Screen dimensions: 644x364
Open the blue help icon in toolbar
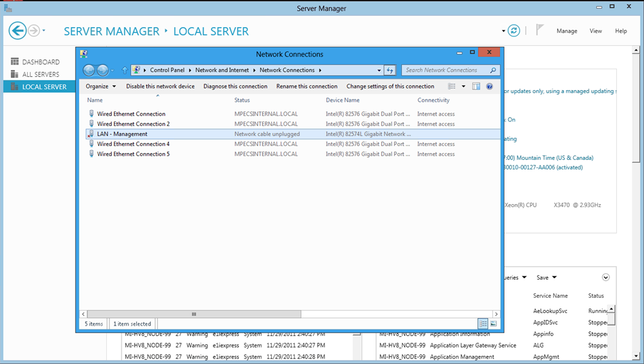pyautogui.click(x=489, y=86)
